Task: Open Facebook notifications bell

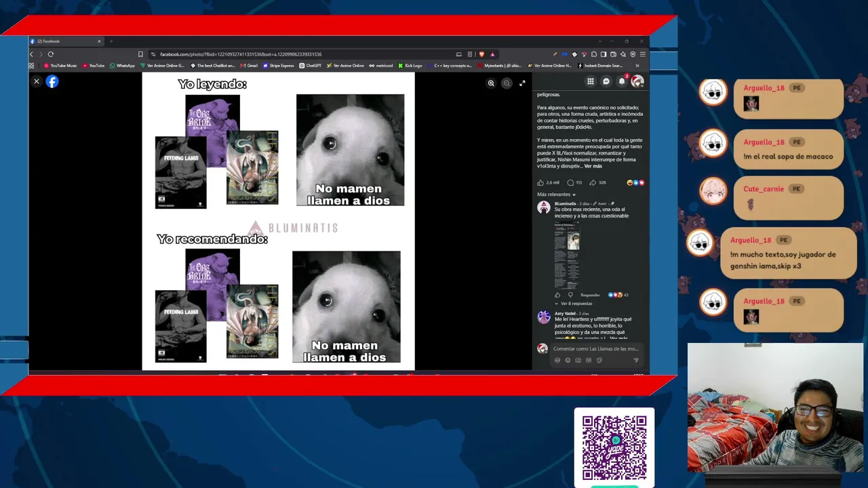Action: coord(622,81)
